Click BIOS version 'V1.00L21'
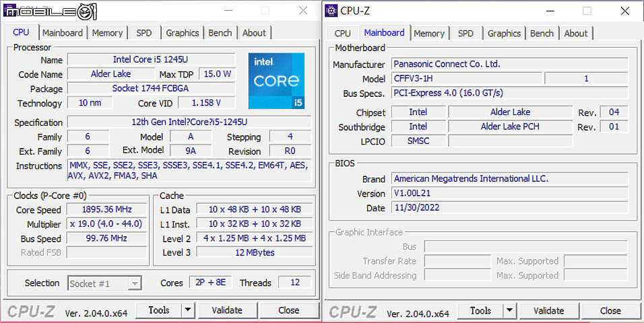The height and width of the screenshot is (323, 644). [x=510, y=193]
